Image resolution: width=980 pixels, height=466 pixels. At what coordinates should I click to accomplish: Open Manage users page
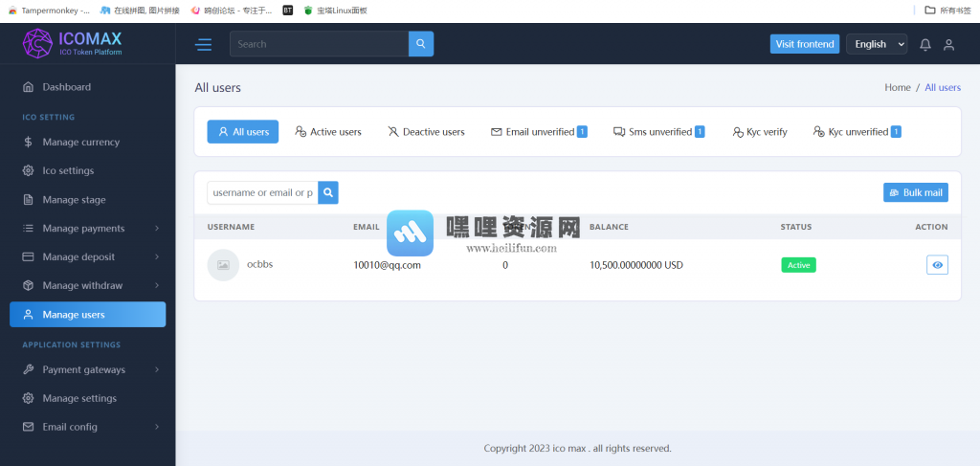87,314
